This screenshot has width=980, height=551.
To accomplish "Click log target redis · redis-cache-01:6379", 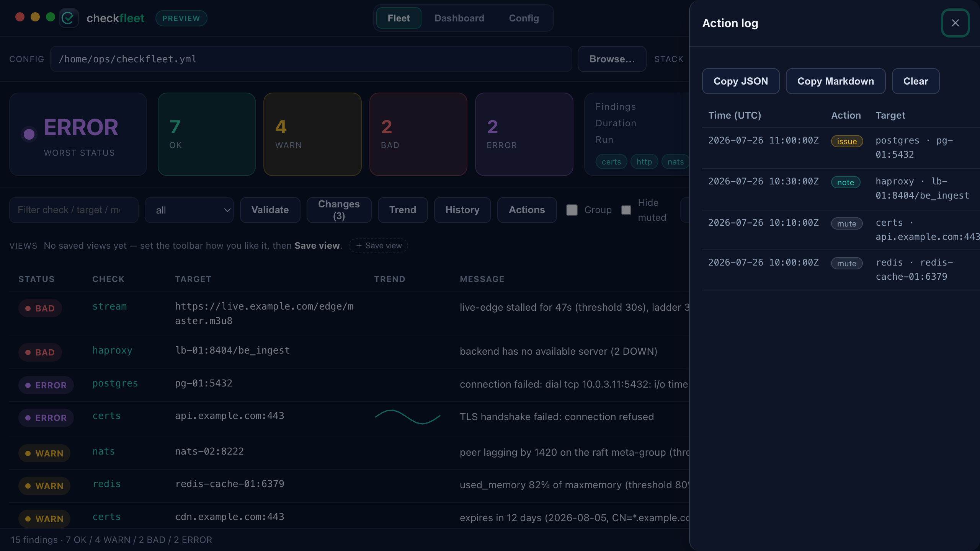I will point(914,269).
